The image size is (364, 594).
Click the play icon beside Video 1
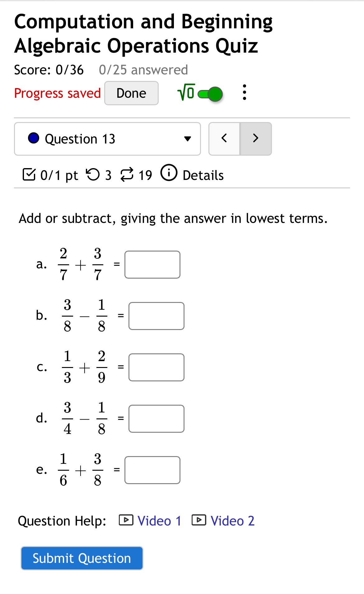point(126,520)
